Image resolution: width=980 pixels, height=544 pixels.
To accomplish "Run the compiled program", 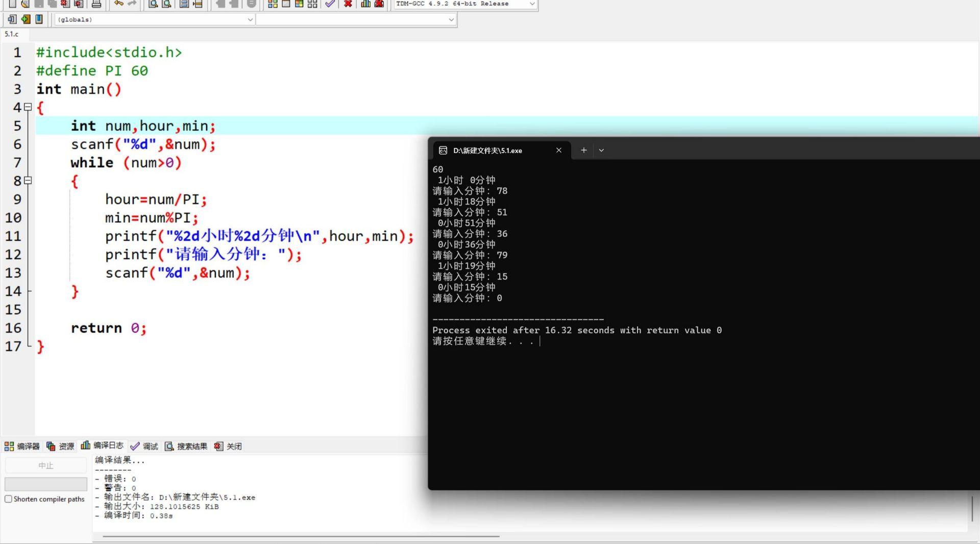I will [286, 4].
